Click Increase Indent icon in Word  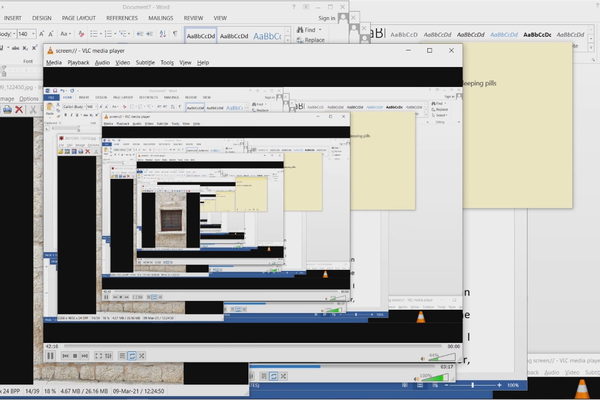coord(150,34)
